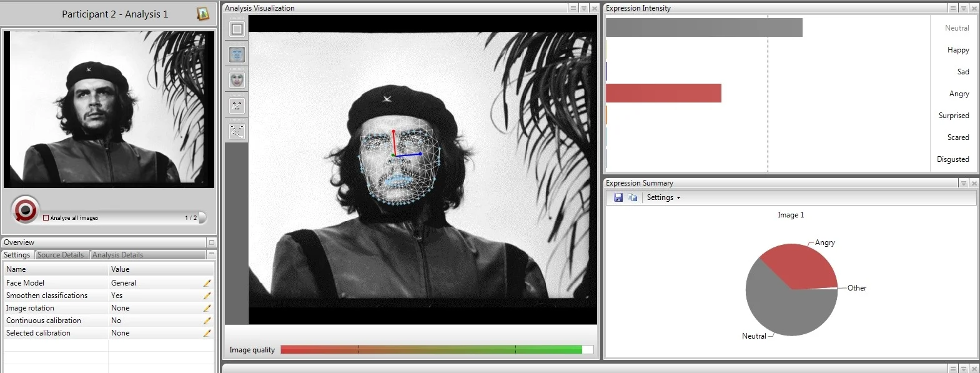Toggle the facial key points icon
This screenshot has height=373, width=980.
coord(237,131)
